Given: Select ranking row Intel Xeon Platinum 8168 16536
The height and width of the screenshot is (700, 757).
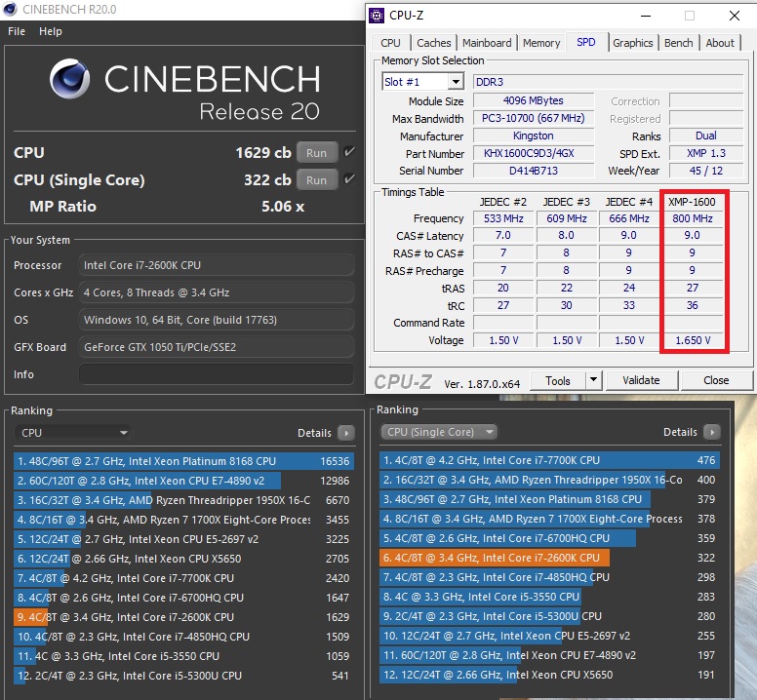Looking at the screenshot, I should [x=184, y=461].
